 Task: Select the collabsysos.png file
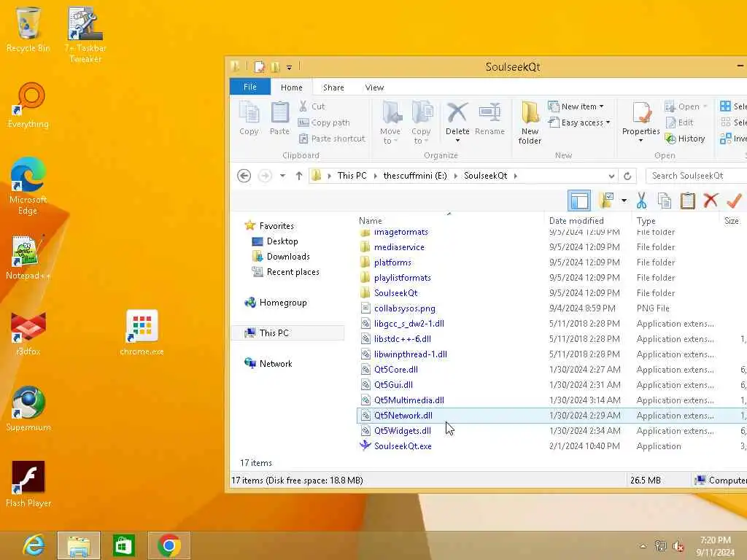click(x=404, y=308)
